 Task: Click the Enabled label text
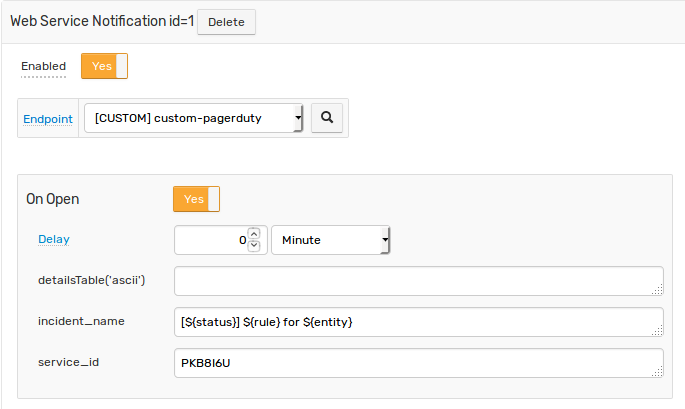(44, 66)
